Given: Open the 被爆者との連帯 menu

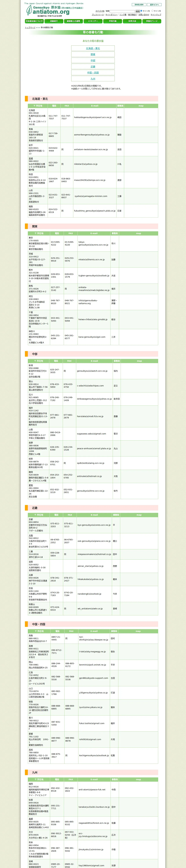Looking at the screenshot, I should [74, 21].
